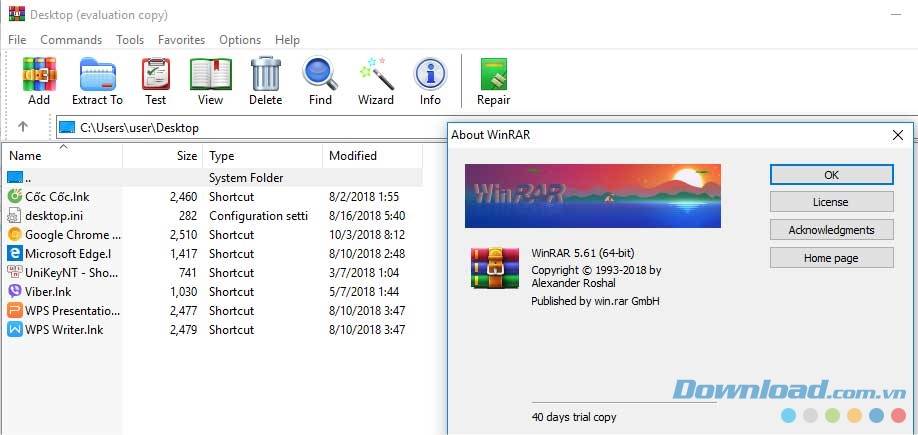Select the WPS Presentatio... file name
Screen dimensions: 918x435
point(73,310)
